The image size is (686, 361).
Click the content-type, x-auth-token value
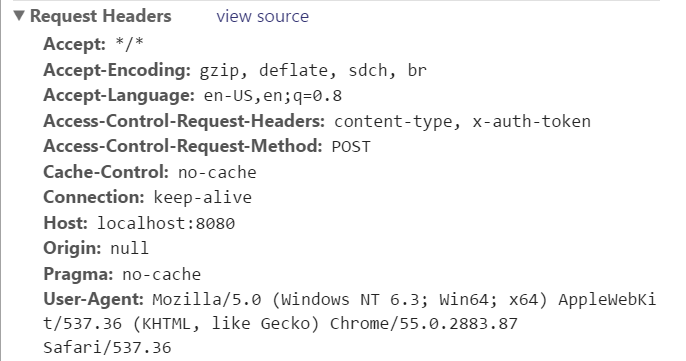pos(462,122)
